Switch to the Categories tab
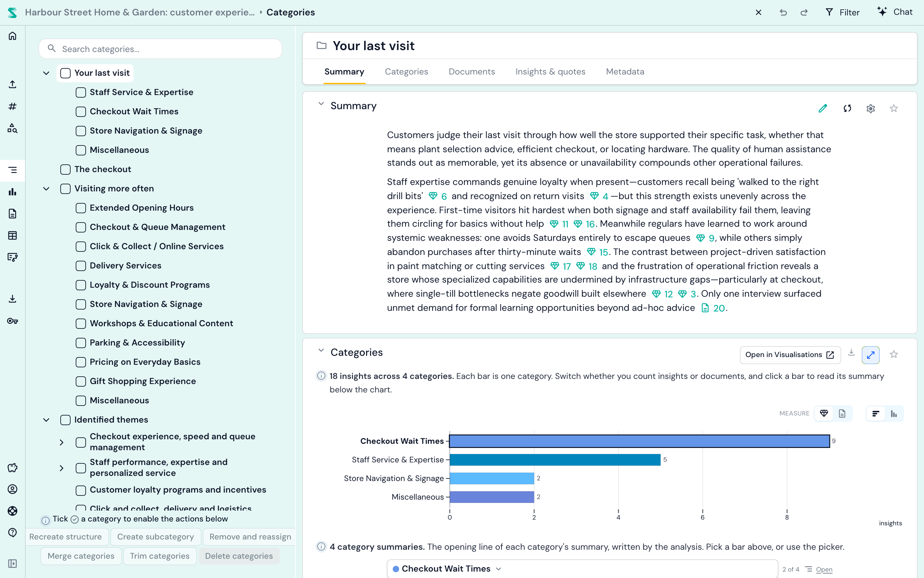Image resolution: width=924 pixels, height=578 pixels. (x=406, y=72)
